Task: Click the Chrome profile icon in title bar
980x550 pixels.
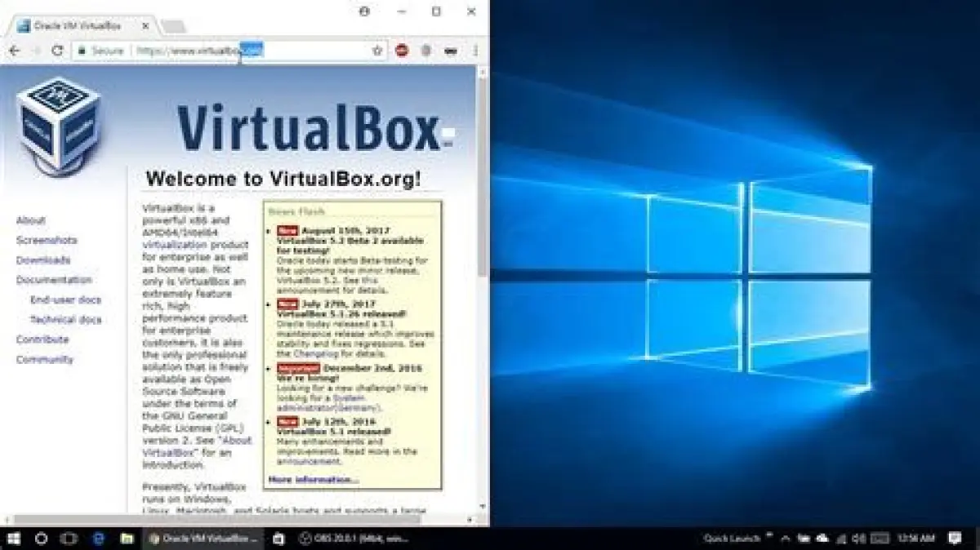Action: [x=364, y=11]
